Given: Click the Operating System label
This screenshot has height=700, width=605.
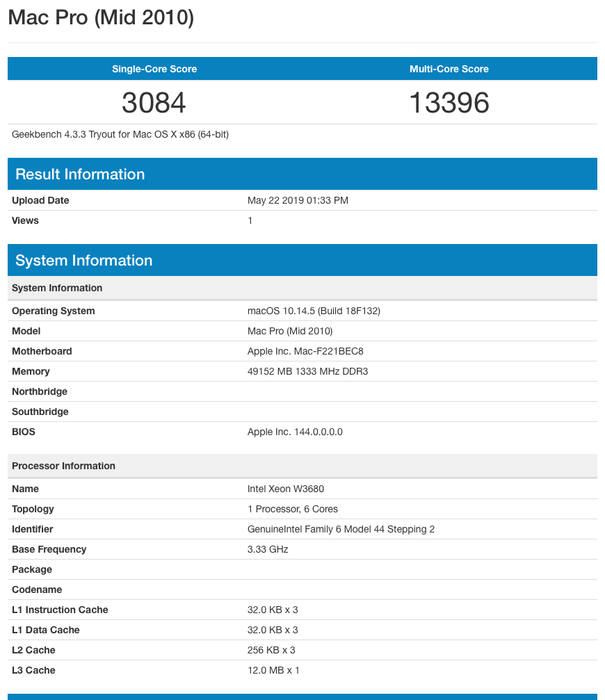Looking at the screenshot, I should click(53, 311).
